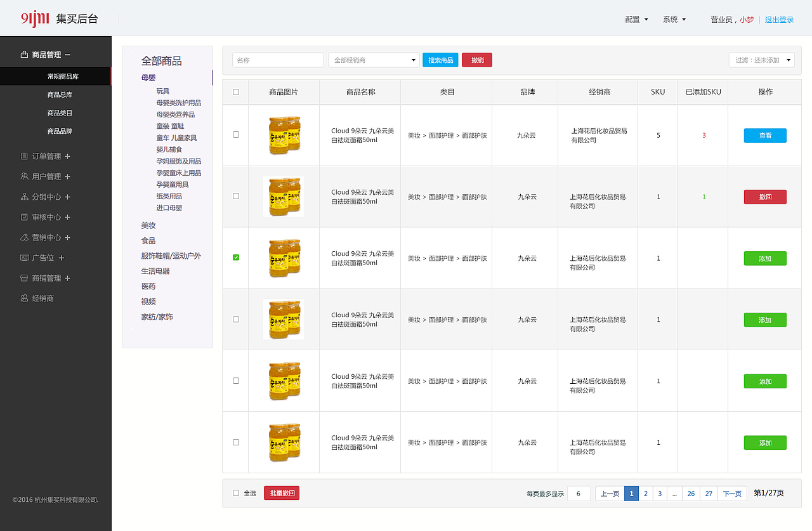This screenshot has height=531, width=812.
Task: Select the 纸类用品 subcategory
Action: click(169, 196)
